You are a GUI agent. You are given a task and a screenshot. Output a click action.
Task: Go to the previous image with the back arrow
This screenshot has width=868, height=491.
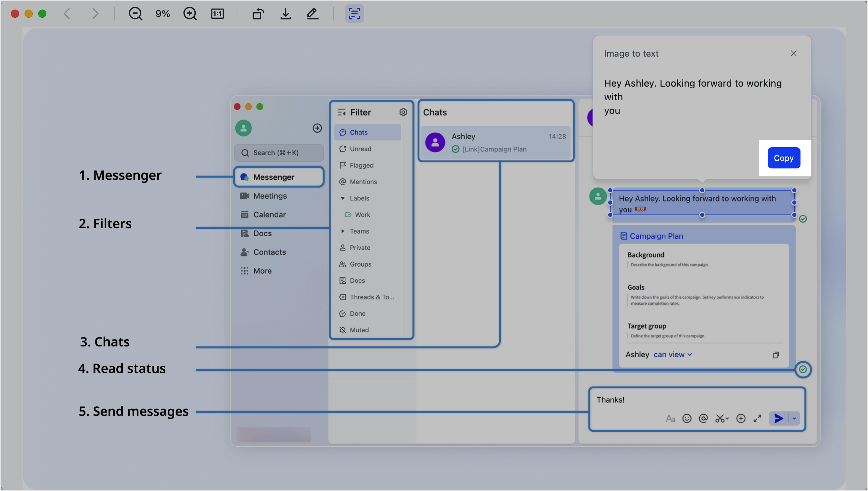[x=67, y=14]
